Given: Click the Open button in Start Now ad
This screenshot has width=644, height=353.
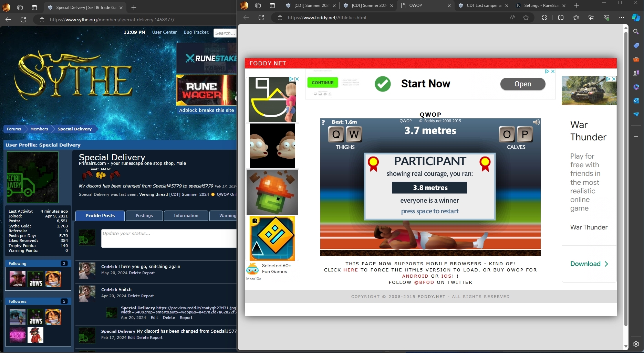Looking at the screenshot, I should (x=523, y=84).
